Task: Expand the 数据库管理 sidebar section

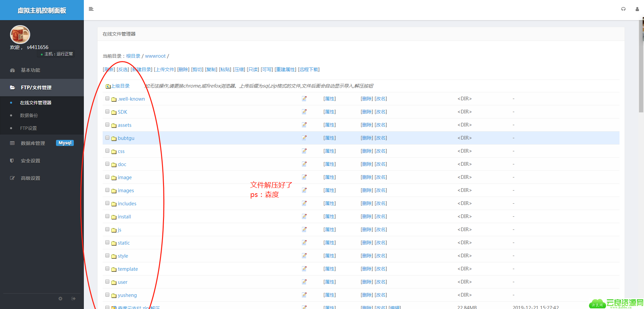Action: tap(42, 143)
